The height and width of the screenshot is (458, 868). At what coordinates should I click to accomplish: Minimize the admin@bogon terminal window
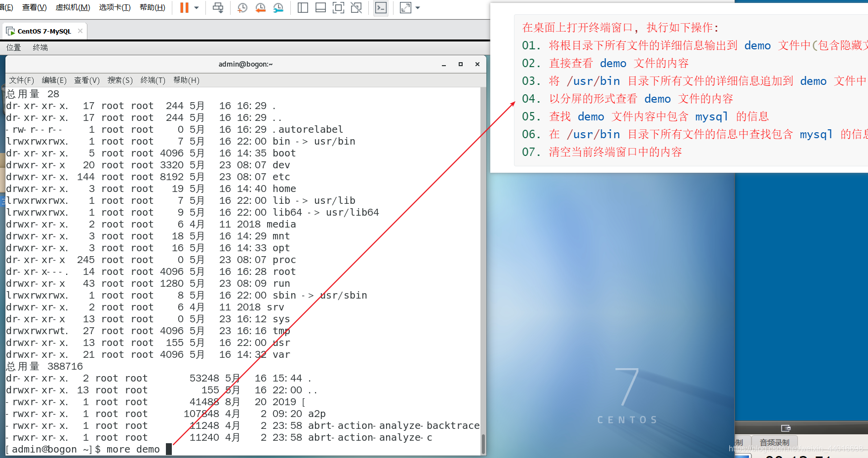tap(444, 64)
